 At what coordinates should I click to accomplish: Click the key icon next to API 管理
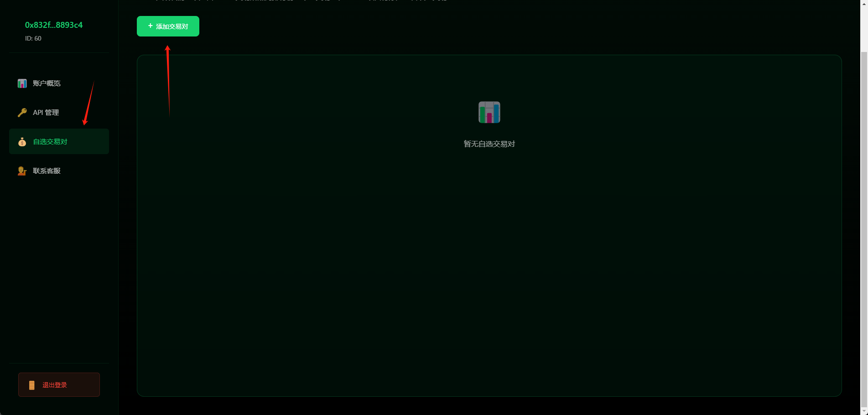[x=22, y=113]
